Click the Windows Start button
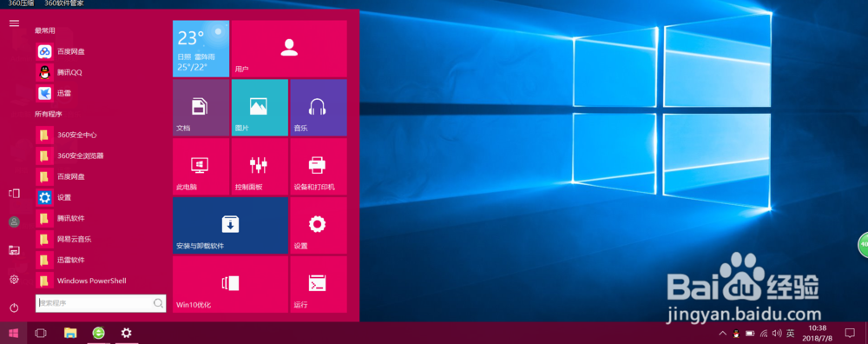 coord(13,333)
